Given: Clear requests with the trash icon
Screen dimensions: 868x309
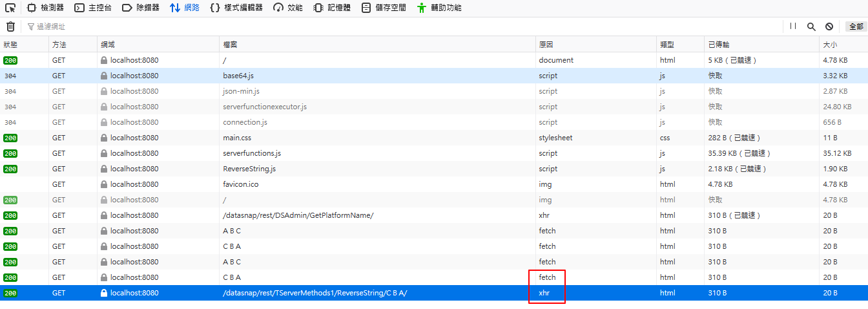Looking at the screenshot, I should click(10, 27).
